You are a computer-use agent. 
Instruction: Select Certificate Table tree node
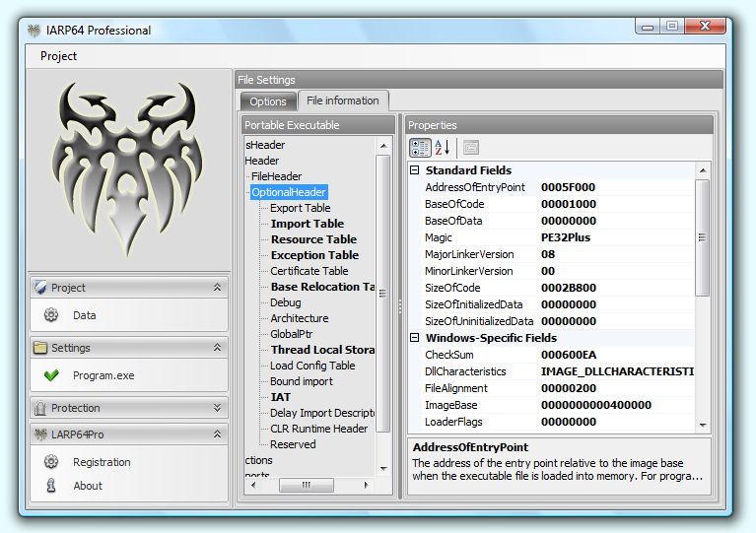(x=309, y=271)
